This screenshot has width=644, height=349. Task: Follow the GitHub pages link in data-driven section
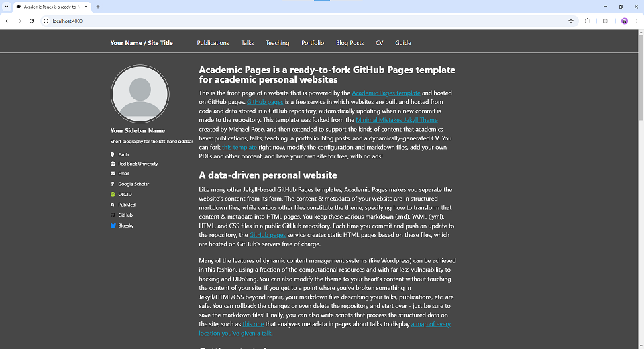[268, 235]
